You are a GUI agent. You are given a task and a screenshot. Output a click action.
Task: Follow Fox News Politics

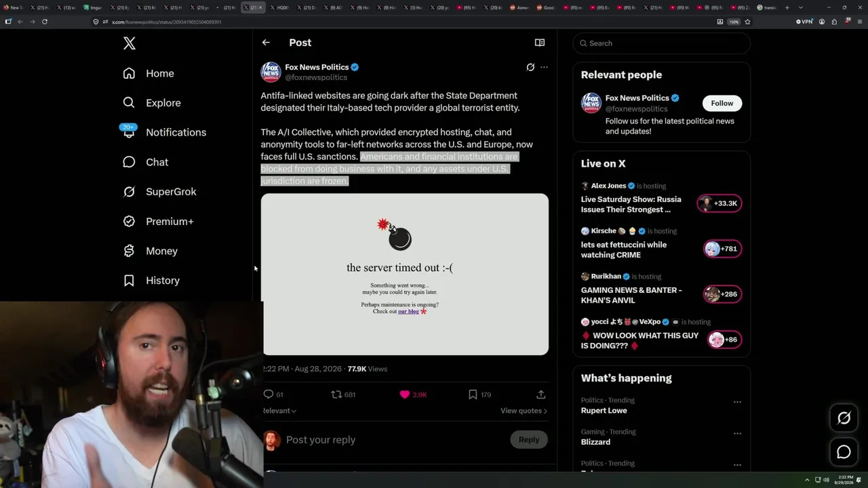click(722, 103)
